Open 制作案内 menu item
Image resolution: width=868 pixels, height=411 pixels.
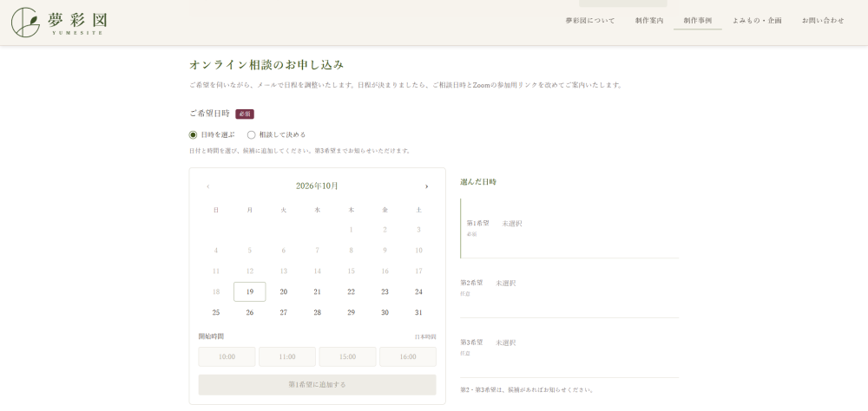pyautogui.click(x=649, y=21)
